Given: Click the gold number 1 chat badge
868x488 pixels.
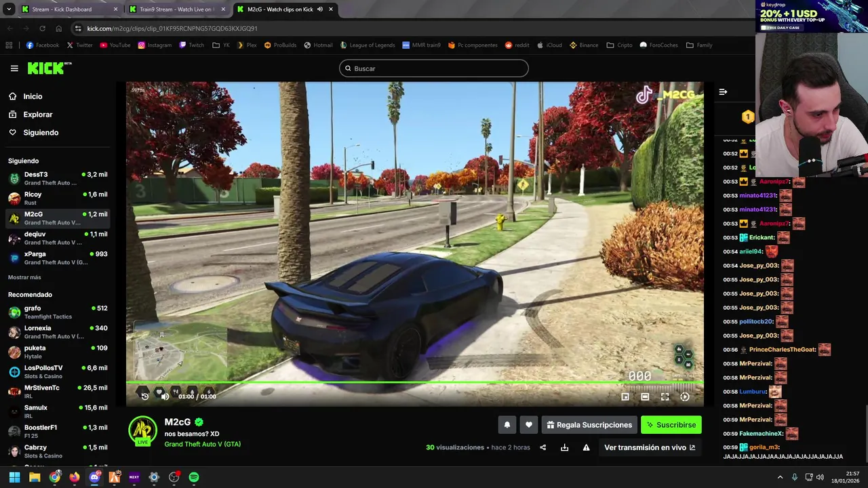Looking at the screenshot, I should pyautogui.click(x=747, y=117).
